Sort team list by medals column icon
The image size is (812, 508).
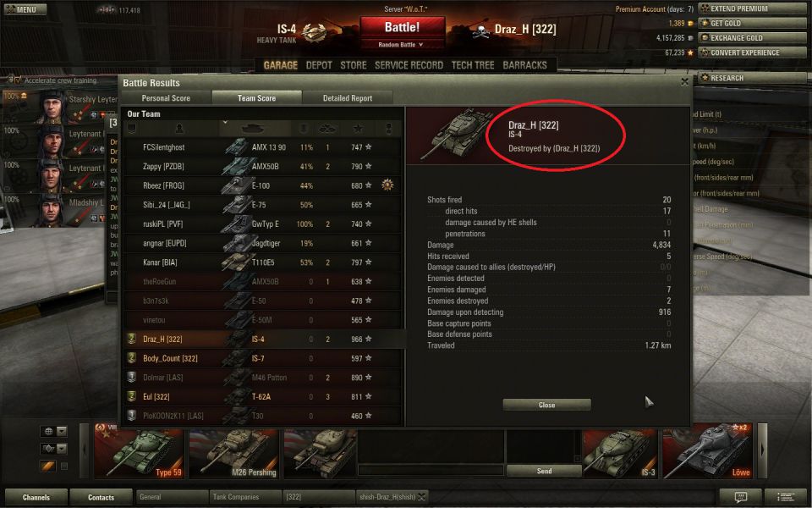[388, 128]
